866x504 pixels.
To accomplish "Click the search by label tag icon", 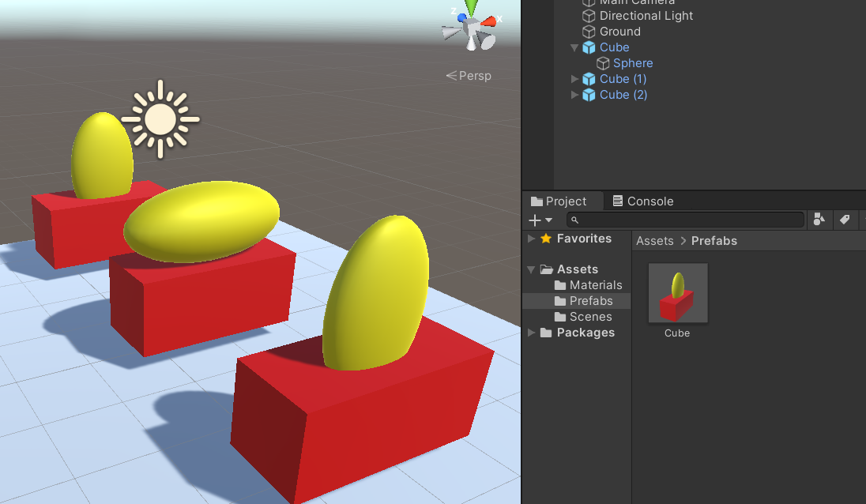I will pos(845,220).
